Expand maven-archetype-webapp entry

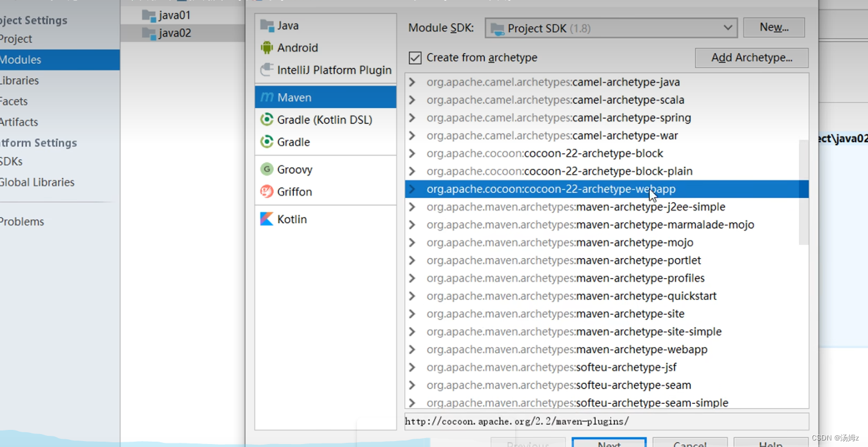(412, 350)
